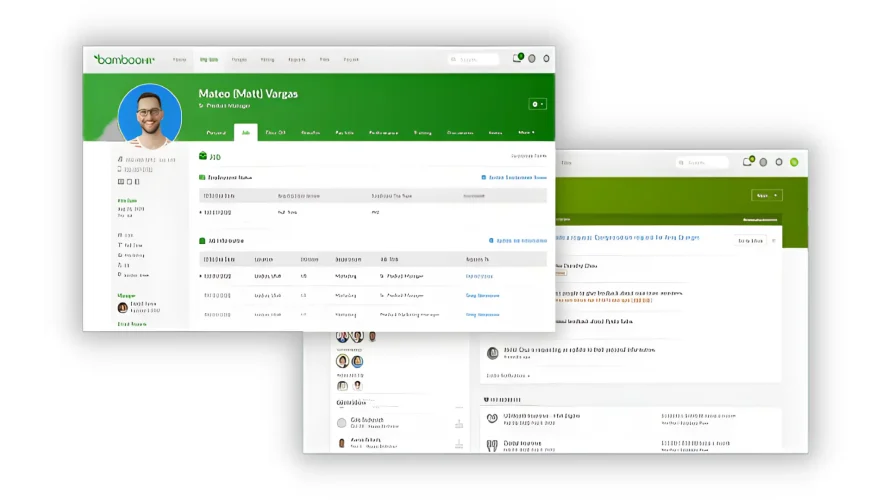Click the green direct reports link in the sidebar
Viewport: 889px width, 500px height.
pos(132,324)
